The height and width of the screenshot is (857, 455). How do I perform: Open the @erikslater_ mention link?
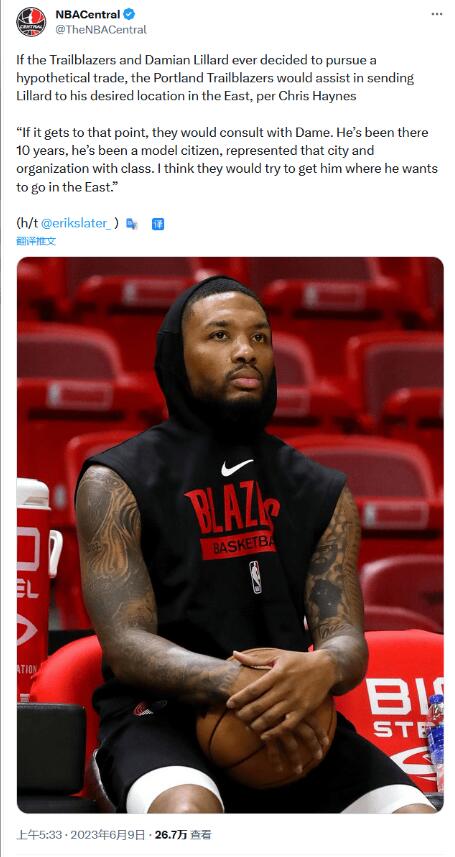[77, 223]
